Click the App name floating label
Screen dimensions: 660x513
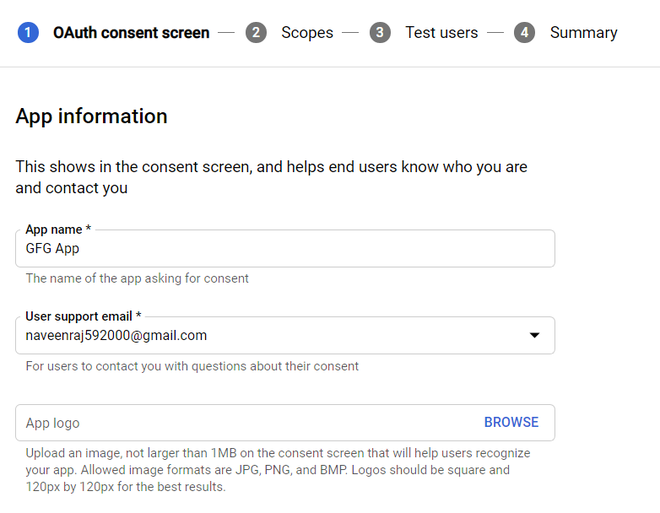58,230
